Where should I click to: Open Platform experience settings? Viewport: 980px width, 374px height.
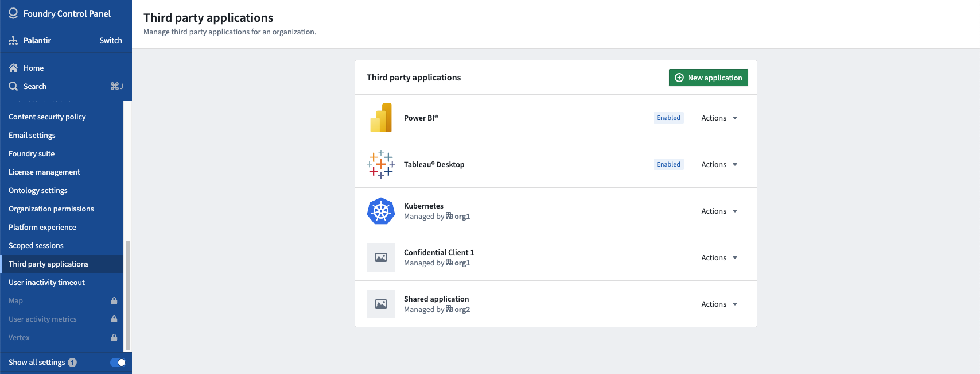[61, 227]
